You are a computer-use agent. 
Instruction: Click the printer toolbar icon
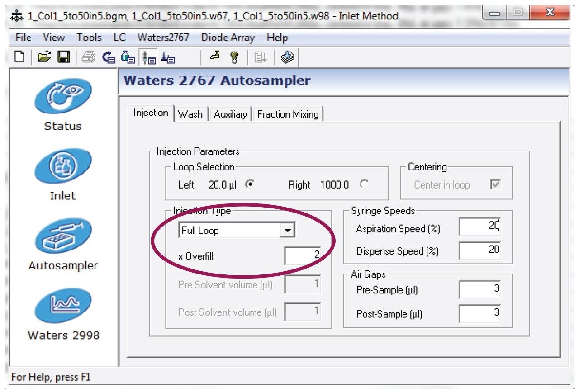[88, 57]
